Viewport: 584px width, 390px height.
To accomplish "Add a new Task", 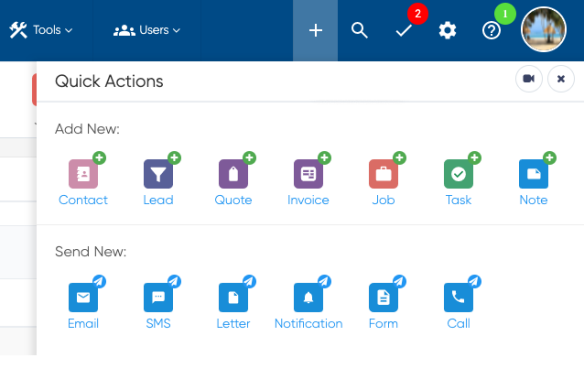I will [x=459, y=179].
